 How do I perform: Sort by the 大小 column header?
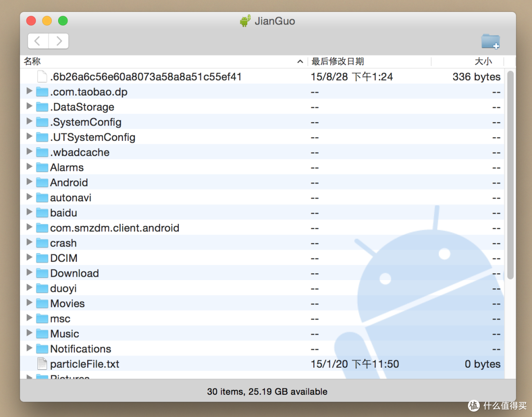pyautogui.click(x=467, y=62)
